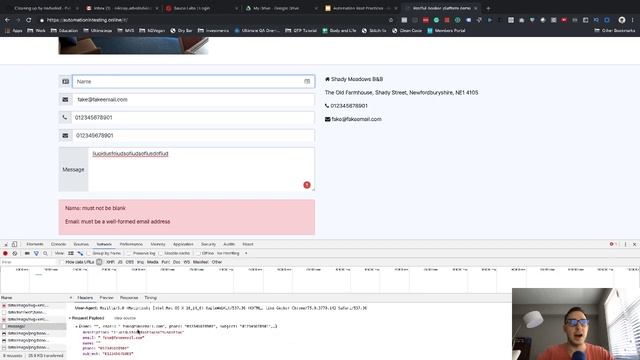
Task: Open the DevTools more options menu
Action: click(625, 244)
